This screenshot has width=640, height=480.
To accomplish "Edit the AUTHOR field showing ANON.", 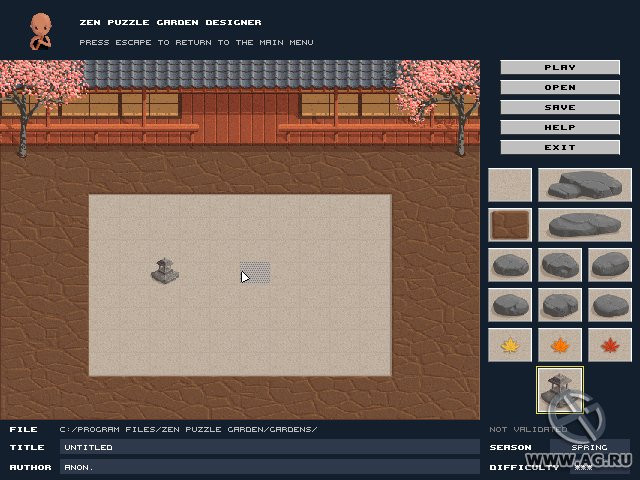I will pos(270,467).
